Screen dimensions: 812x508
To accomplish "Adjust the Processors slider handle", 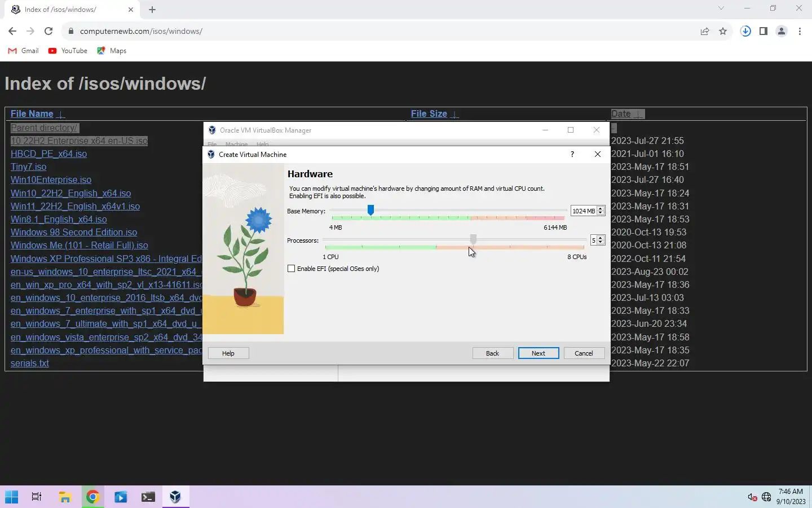I will (x=473, y=239).
